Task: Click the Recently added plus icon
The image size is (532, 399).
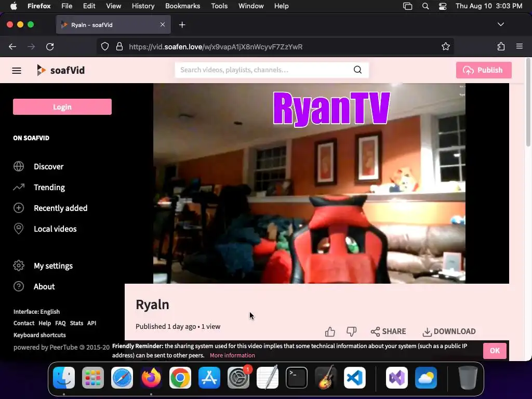Action: 19,208
